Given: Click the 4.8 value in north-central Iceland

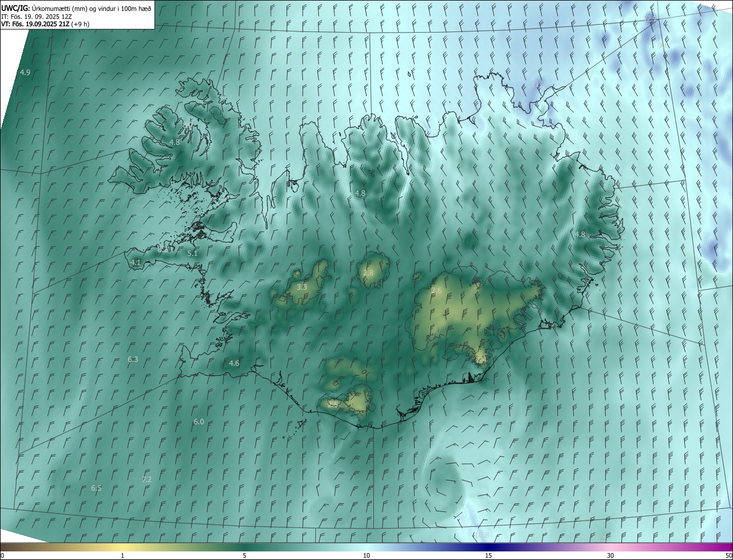Looking at the screenshot, I should click(x=360, y=194).
